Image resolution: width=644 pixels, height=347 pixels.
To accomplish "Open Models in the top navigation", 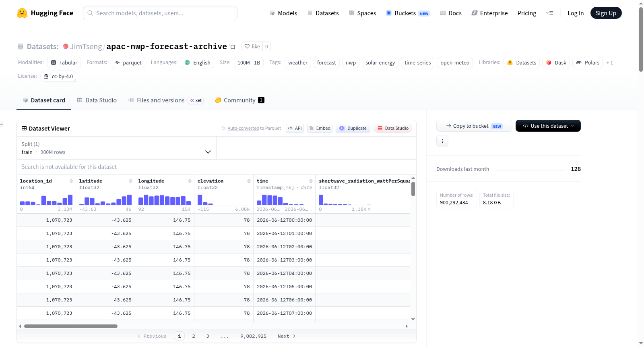I will [x=283, y=13].
